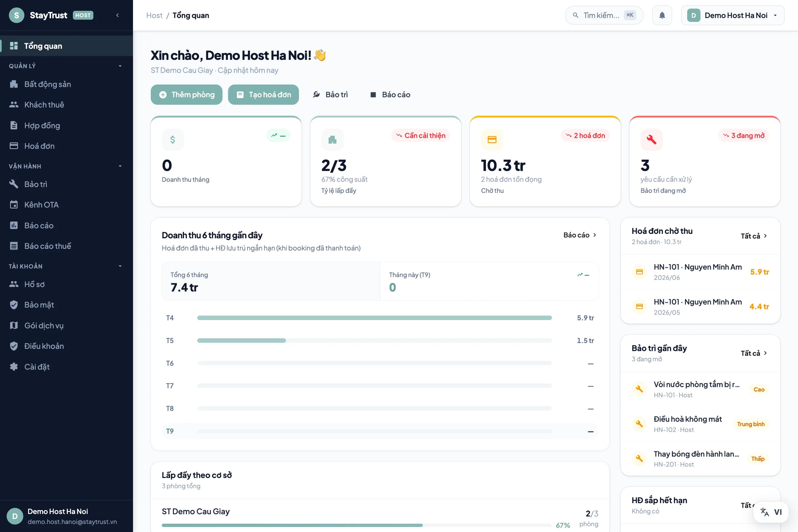The height and width of the screenshot is (532, 798).
Task: Click the Cài đặt gear icon
Action: [x=14, y=367]
